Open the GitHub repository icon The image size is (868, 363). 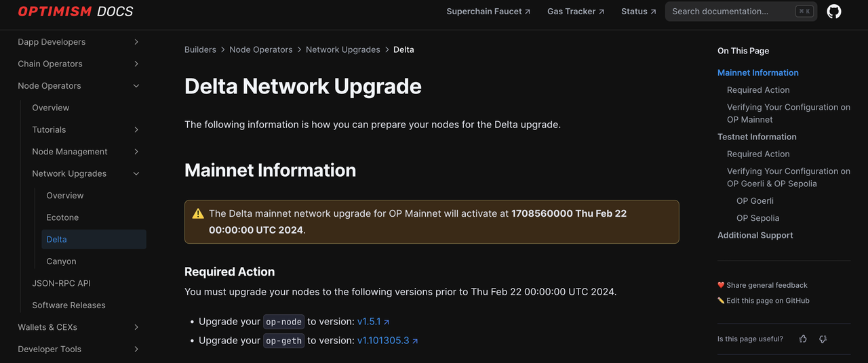(834, 12)
